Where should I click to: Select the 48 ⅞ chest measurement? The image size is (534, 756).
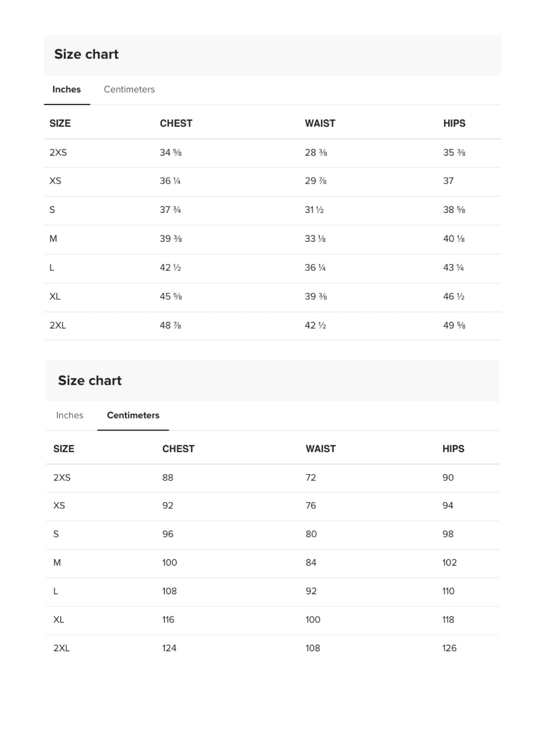coord(170,325)
